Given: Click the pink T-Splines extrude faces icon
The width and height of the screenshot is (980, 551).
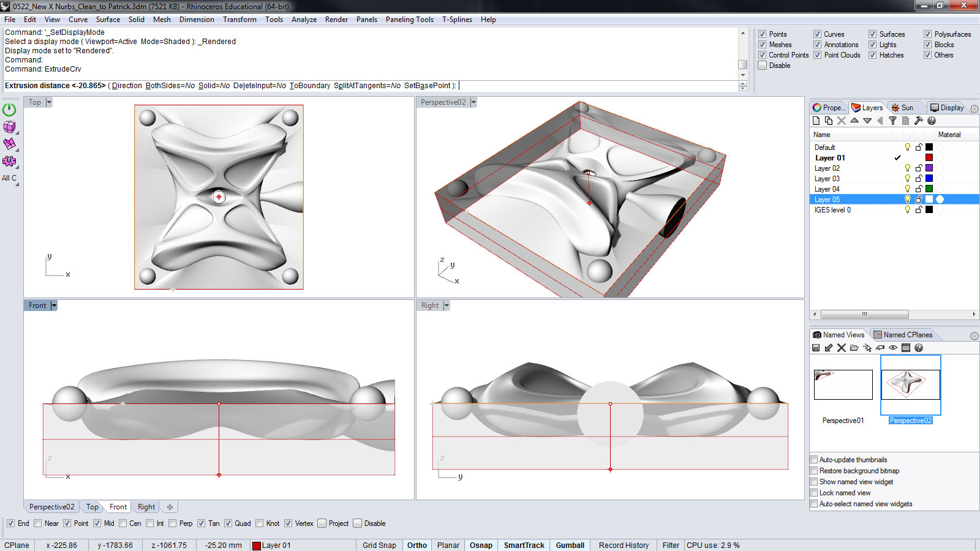Looking at the screenshot, I should [9, 144].
